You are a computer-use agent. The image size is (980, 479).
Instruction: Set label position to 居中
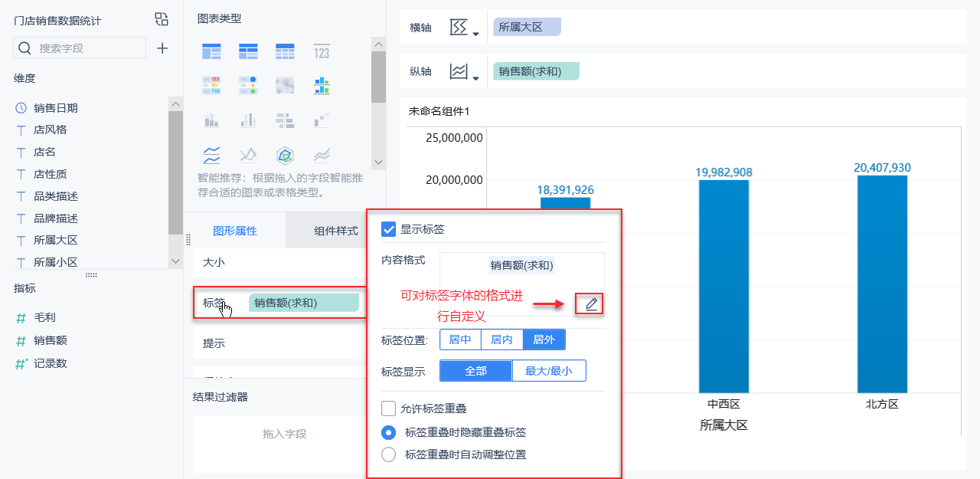pyautogui.click(x=460, y=340)
